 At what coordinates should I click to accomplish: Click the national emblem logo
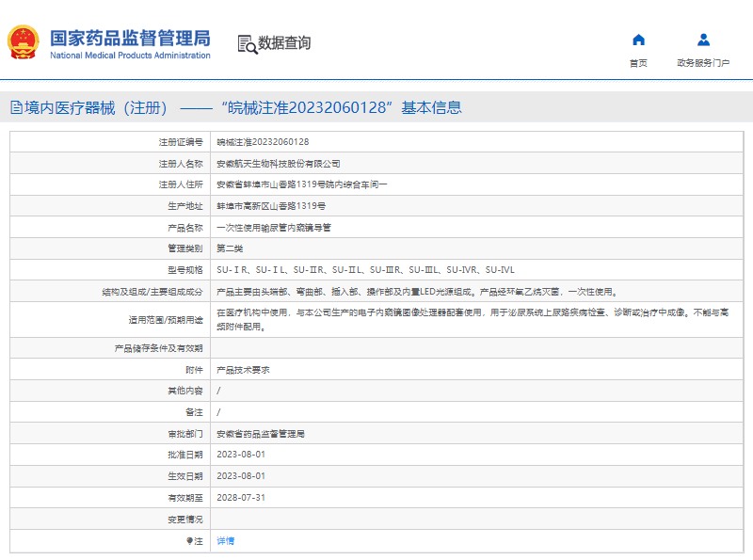coord(23,42)
